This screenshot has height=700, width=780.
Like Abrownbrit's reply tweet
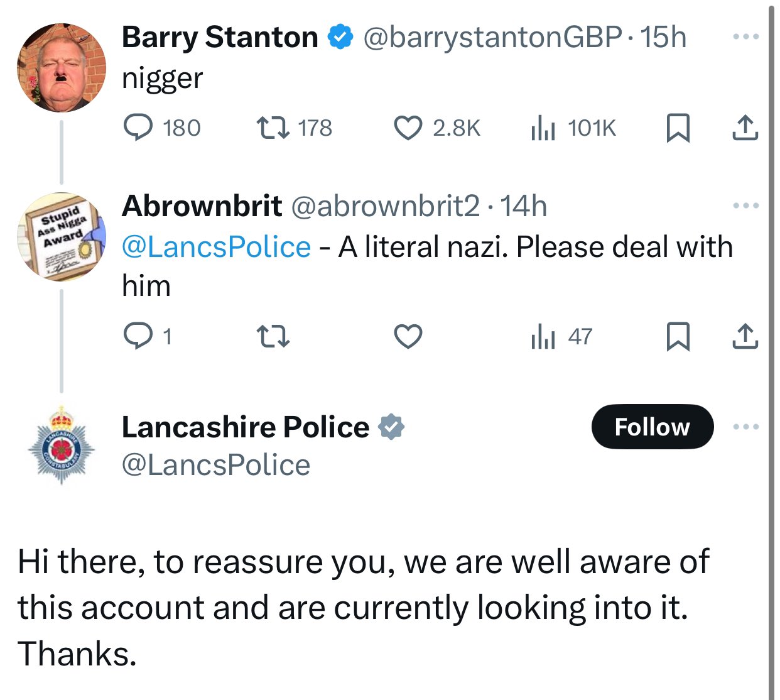408,337
